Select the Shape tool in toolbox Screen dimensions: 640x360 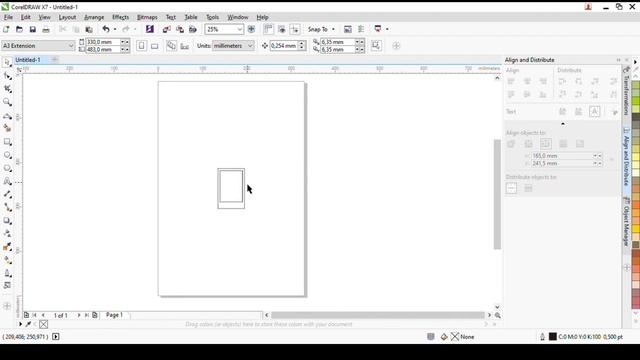(7, 76)
